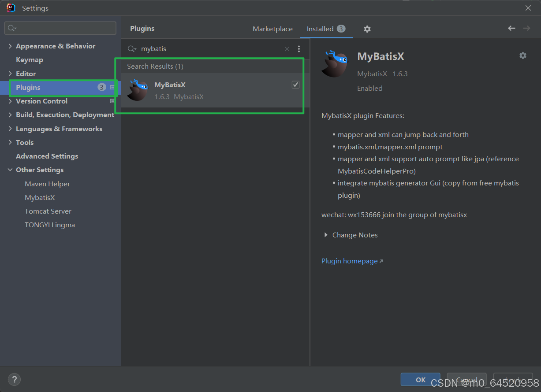Click the search magnifier in plugin search

(x=132, y=49)
